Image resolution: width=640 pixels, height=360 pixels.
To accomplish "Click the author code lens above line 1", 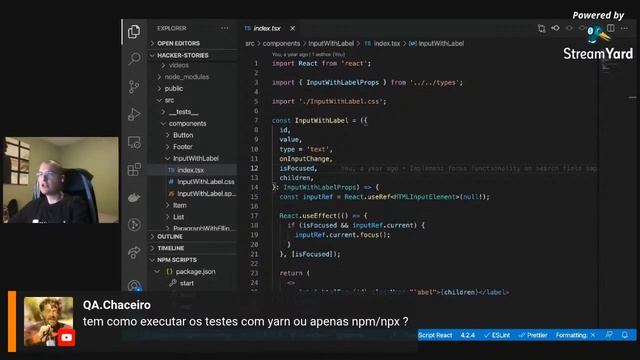I will pyautogui.click(x=309, y=54).
